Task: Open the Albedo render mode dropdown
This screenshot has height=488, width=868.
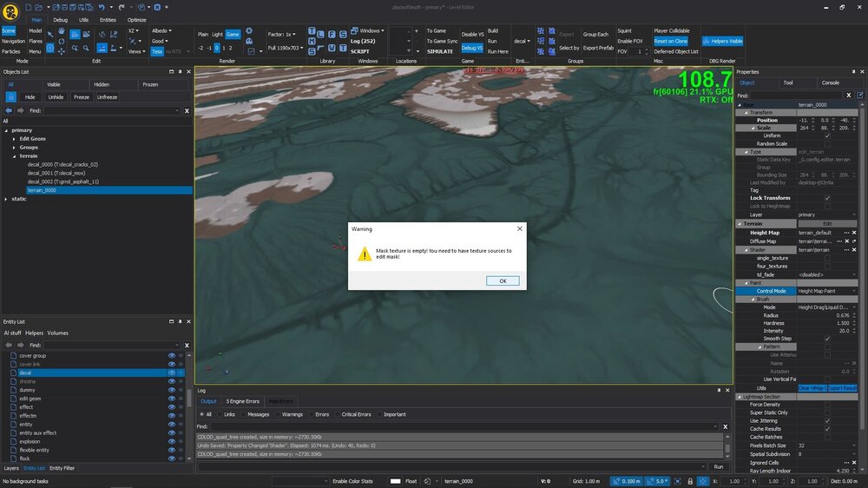Action: tap(161, 30)
